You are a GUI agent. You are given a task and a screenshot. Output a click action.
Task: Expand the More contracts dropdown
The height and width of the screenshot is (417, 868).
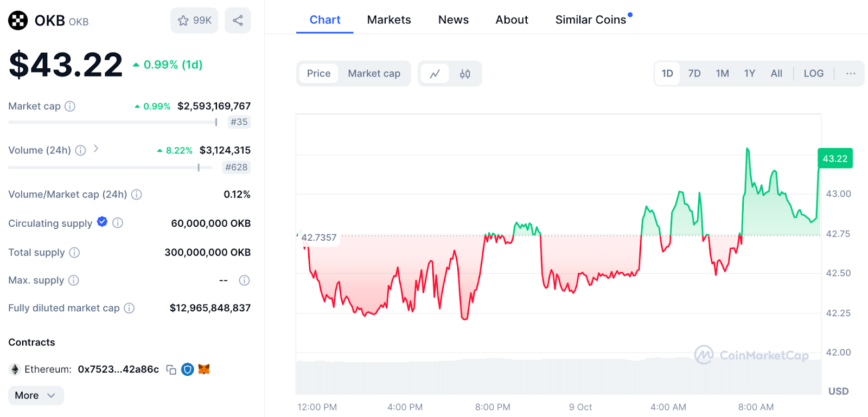coord(36,395)
